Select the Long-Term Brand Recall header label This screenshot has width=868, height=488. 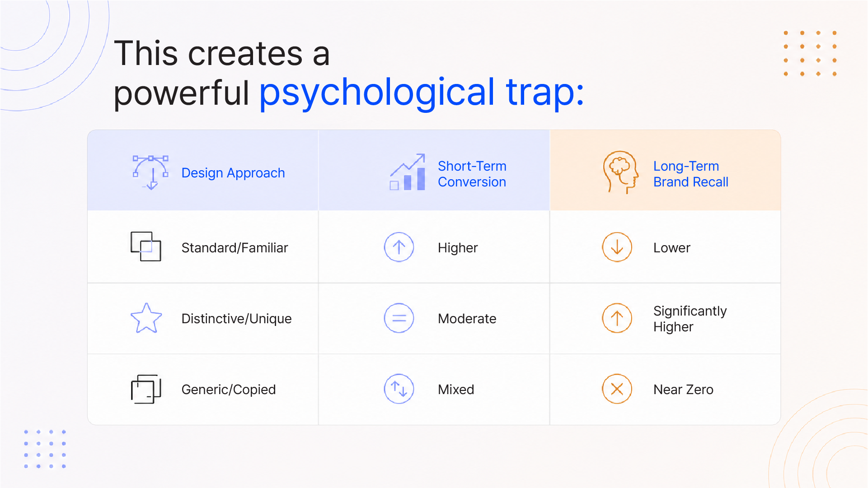691,174
